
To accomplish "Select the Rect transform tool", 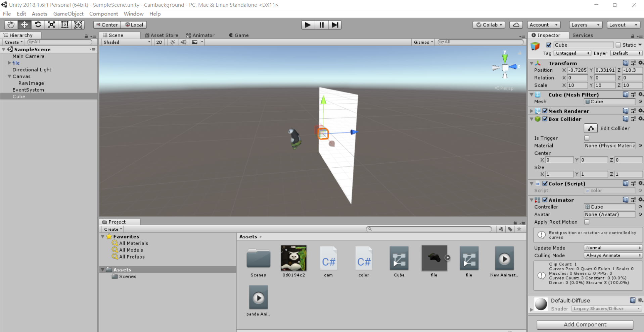I will pos(64,24).
